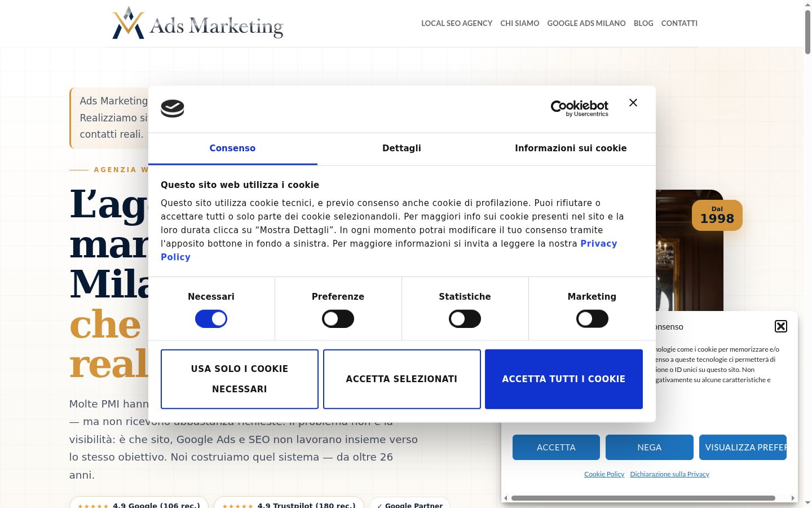This screenshot has width=812, height=508.
Task: Click the popup scrollbar right arrow
Action: pos(793,498)
